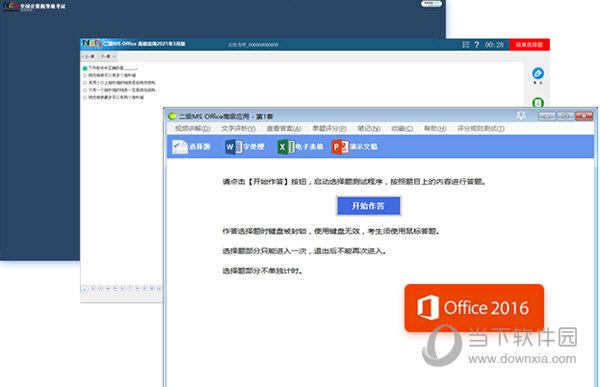Click the line 选择题部分只能进入一次
600x387 pixels.
(304, 251)
